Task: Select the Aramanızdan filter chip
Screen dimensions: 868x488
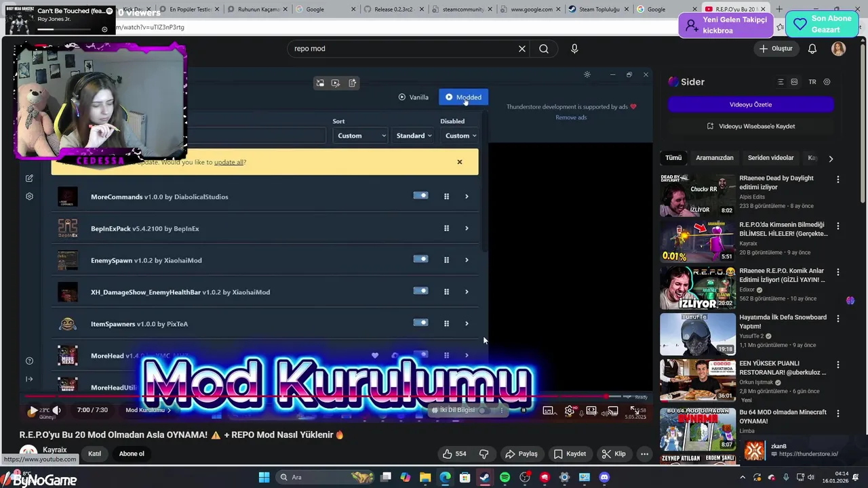Action: [715, 158]
